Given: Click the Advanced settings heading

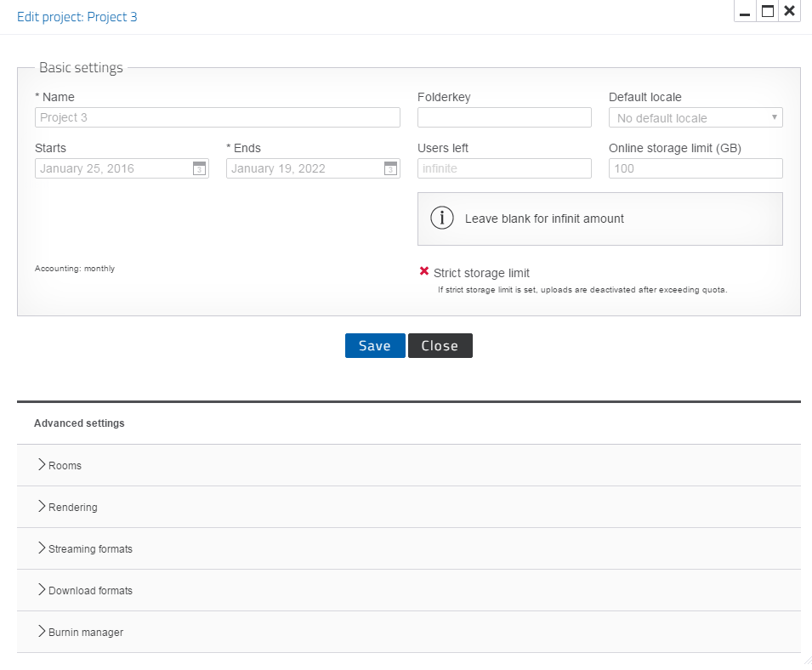Looking at the screenshot, I should coord(79,423).
